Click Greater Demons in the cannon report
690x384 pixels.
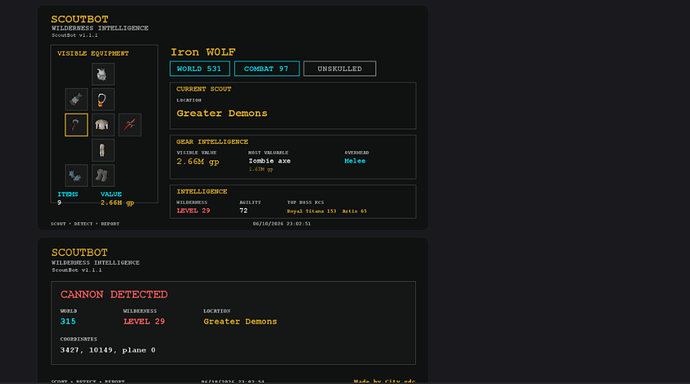tap(240, 322)
